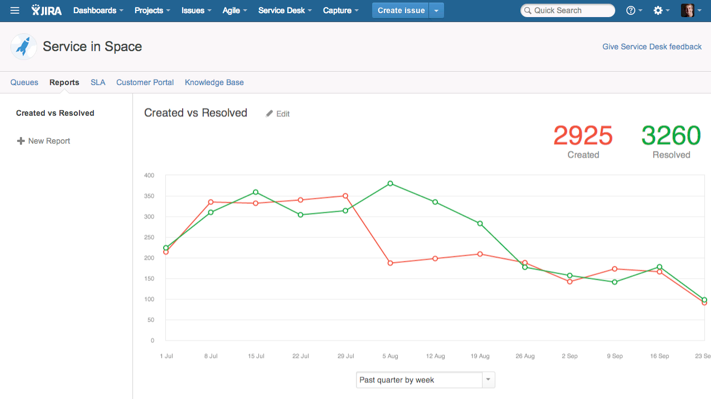Expand the Projects menu
Image resolution: width=711 pixels, height=399 pixels.
(x=152, y=10)
